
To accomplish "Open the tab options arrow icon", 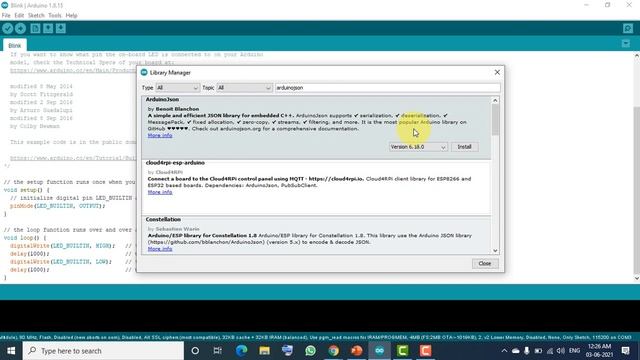I will tap(626, 44).
